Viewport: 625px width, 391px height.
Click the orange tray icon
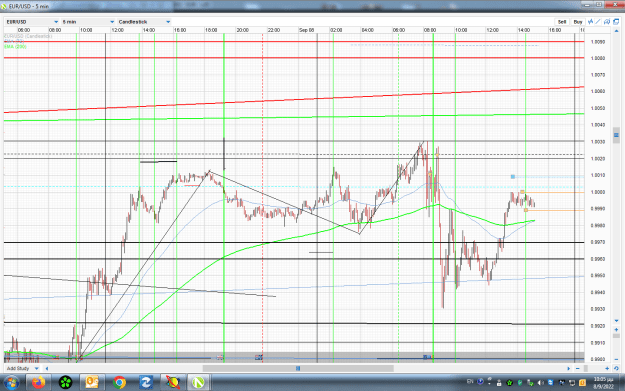582,383
